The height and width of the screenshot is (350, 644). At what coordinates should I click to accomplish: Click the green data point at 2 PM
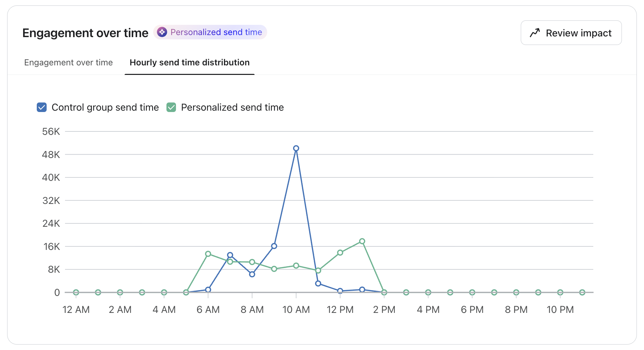tap(384, 292)
